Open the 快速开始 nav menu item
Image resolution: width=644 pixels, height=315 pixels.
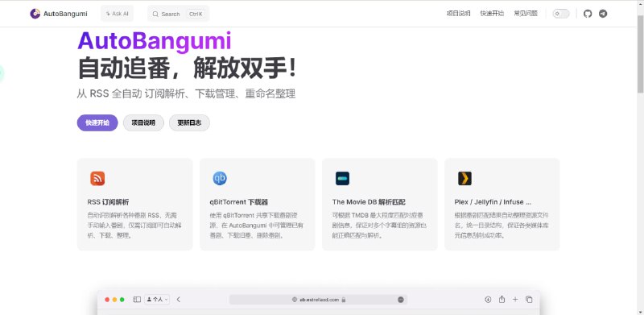click(x=492, y=14)
